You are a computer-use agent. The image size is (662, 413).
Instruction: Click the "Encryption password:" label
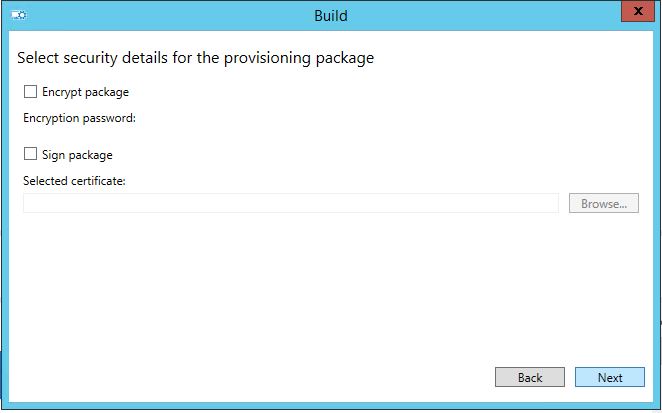coord(79,118)
